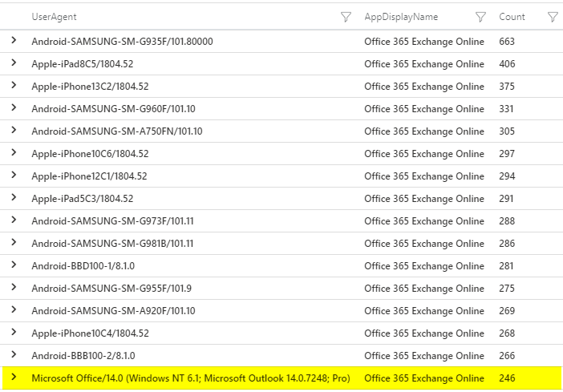Open the UserAgent column filter
Image resolution: width=563 pixels, height=392 pixels.
pos(346,17)
